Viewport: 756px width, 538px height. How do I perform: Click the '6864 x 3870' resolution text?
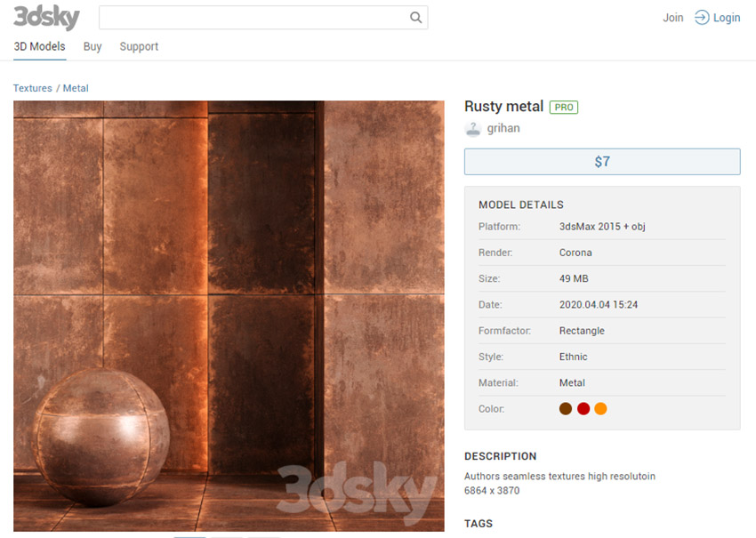pos(492,490)
